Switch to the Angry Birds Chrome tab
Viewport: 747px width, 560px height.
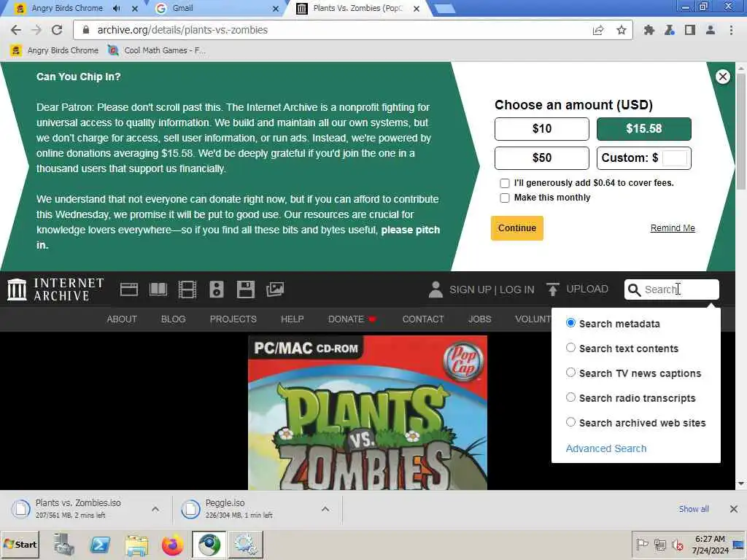pos(66,8)
